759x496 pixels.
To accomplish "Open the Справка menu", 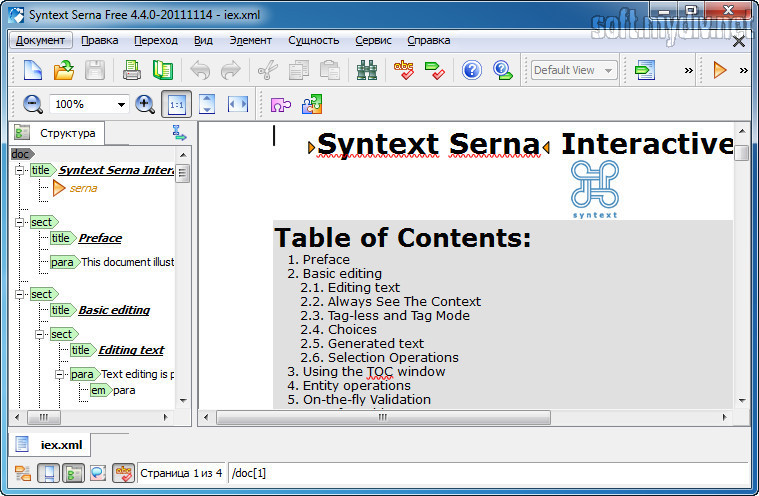I will (428, 40).
